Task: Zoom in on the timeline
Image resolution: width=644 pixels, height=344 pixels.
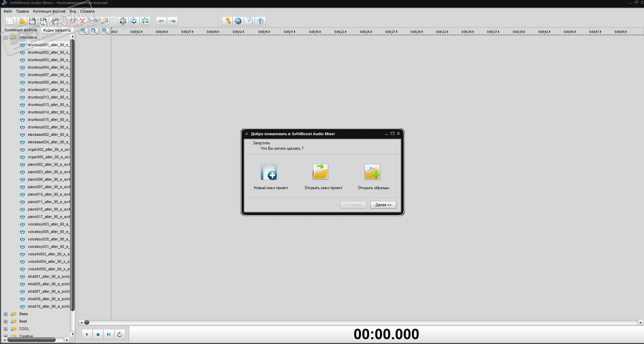Action: 83,31
